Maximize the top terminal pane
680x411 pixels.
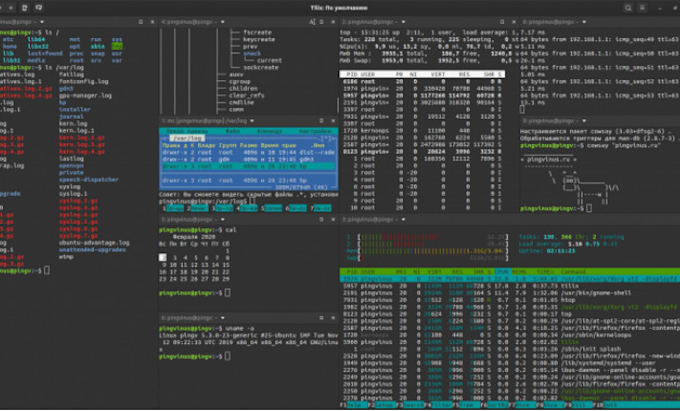coord(502,22)
